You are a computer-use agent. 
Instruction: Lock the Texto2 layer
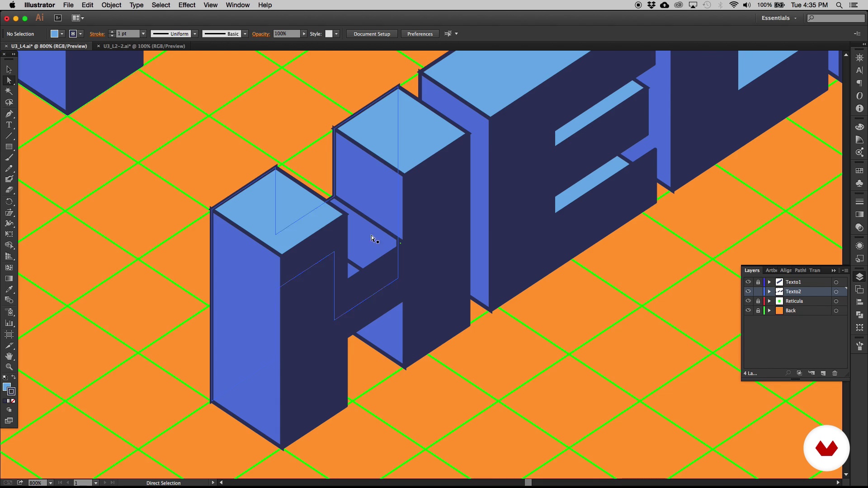[x=758, y=291]
